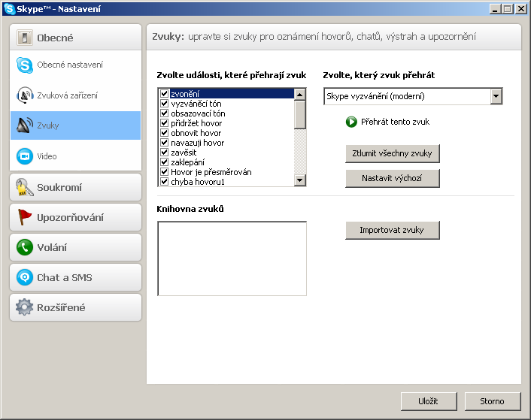Image resolution: width=531 pixels, height=420 pixels.
Task: Click the speaker icon beside Zvuky
Action: coord(25,125)
